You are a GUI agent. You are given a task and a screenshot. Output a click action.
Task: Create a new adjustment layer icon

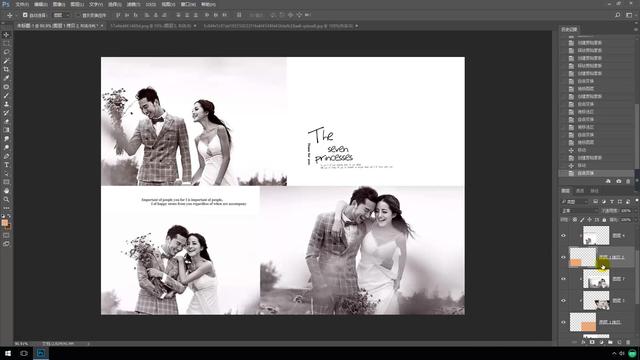601,342
